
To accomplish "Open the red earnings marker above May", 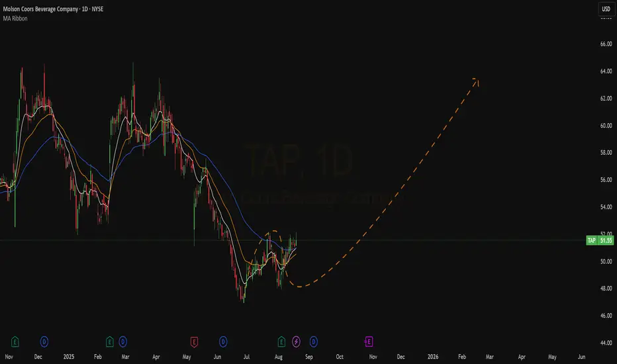I will pos(194,341).
